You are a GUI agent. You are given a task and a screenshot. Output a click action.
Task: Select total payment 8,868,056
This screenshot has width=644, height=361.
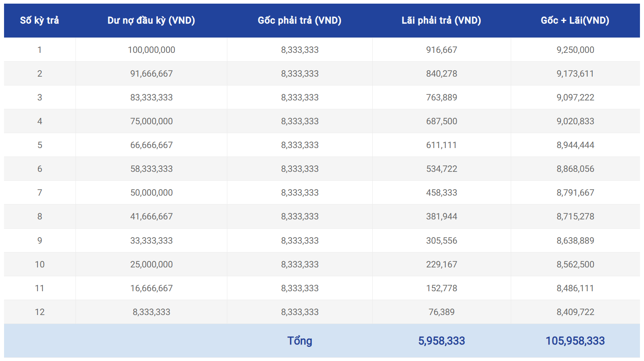click(575, 169)
